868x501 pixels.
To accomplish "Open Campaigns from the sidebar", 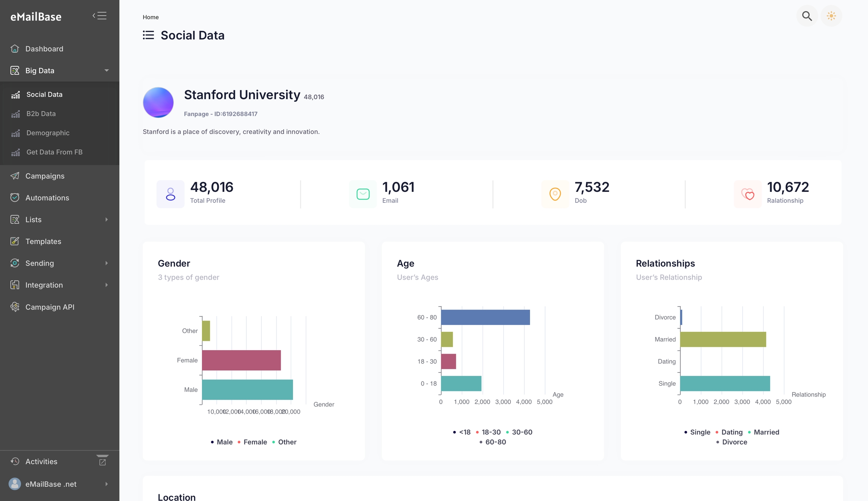I will [44, 176].
